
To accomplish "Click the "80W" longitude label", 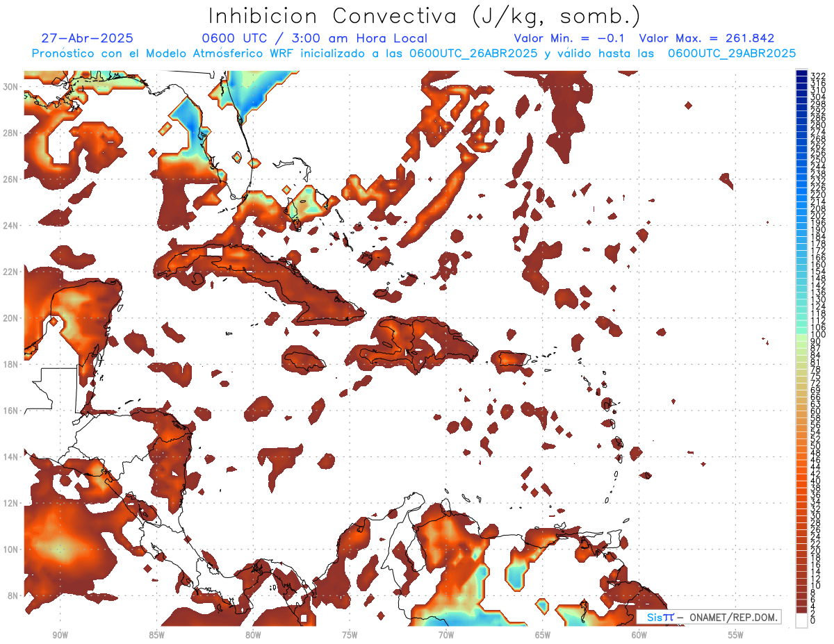I will (x=253, y=635).
